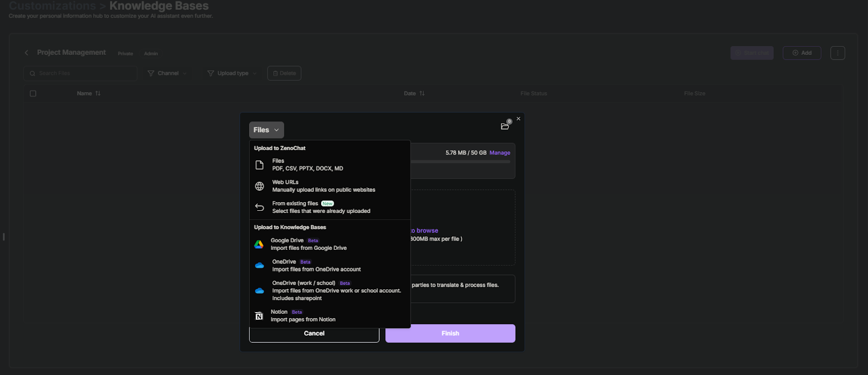The width and height of the screenshot is (868, 375).
Task: Choose Files PDF, CSV, PPTX, DOCX, MD
Action: pos(330,165)
